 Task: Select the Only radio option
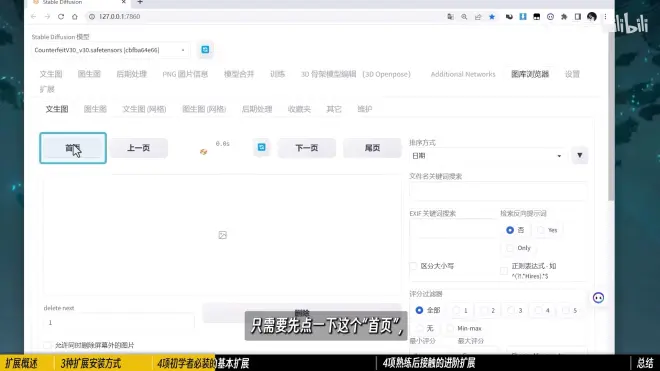click(x=510, y=248)
